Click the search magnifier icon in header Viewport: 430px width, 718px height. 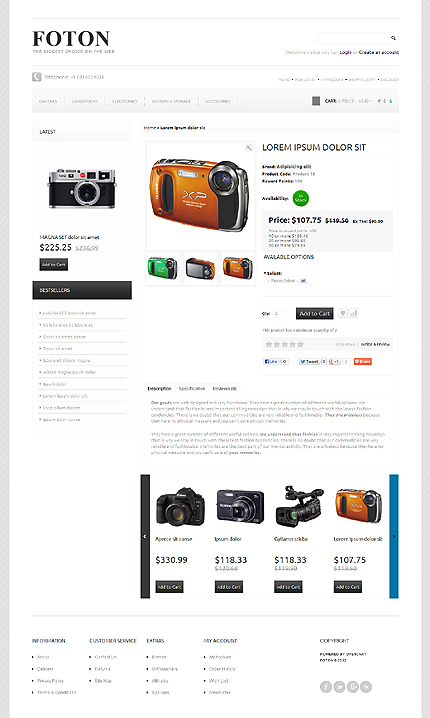[x=393, y=38]
